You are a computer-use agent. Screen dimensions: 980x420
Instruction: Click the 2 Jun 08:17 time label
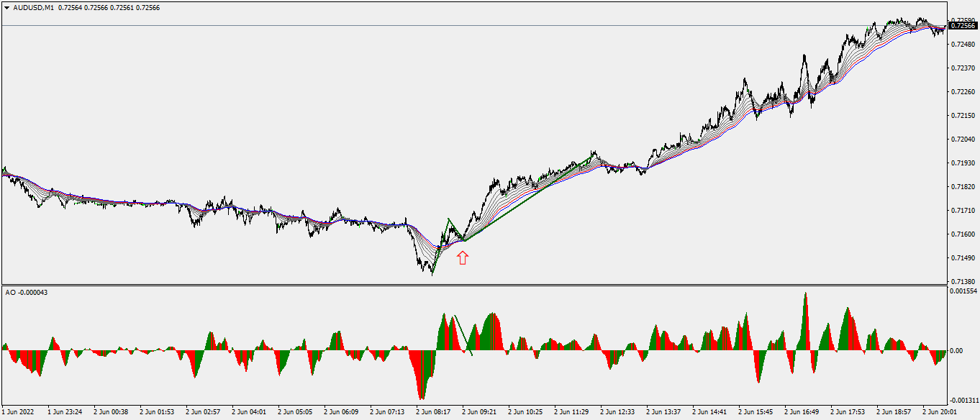[x=432, y=413]
